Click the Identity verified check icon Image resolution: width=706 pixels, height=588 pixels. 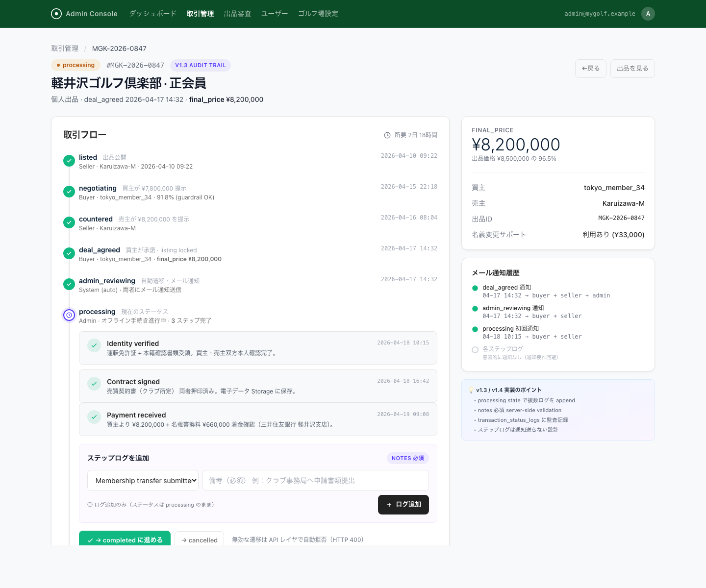pos(94,345)
